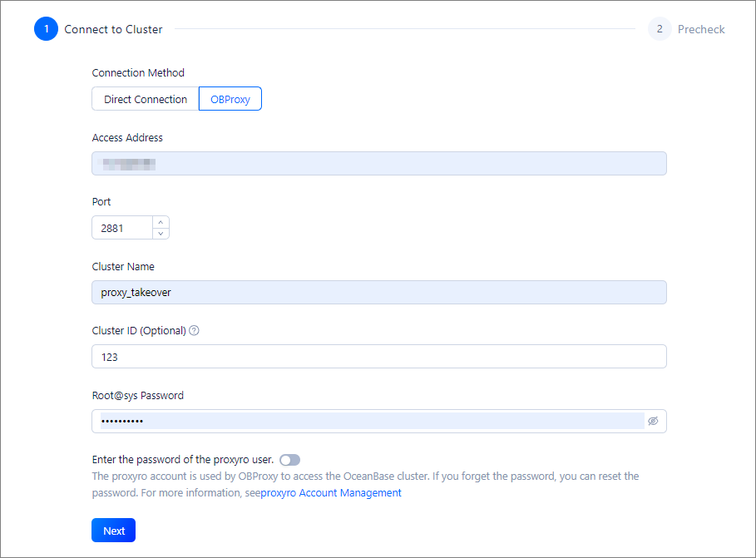This screenshot has height=558, width=756.
Task: Select the OBProxy connection method
Action: (230, 99)
